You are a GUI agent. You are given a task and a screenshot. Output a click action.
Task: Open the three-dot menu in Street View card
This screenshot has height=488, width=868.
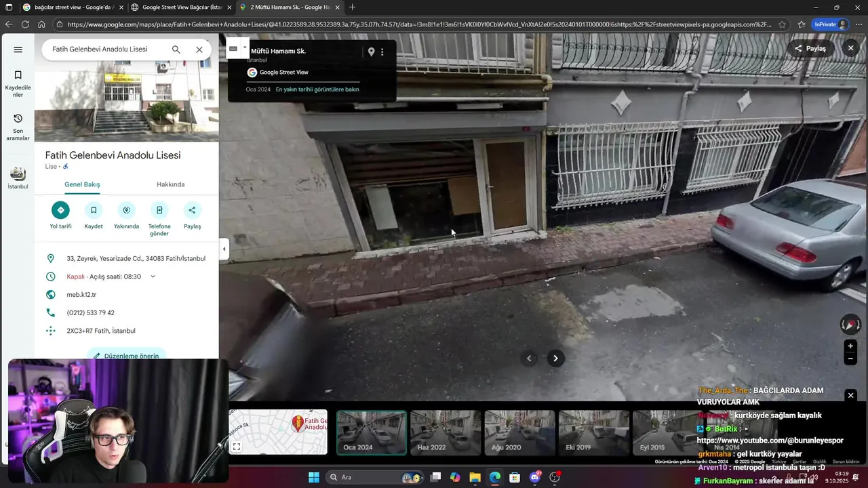[x=382, y=52]
